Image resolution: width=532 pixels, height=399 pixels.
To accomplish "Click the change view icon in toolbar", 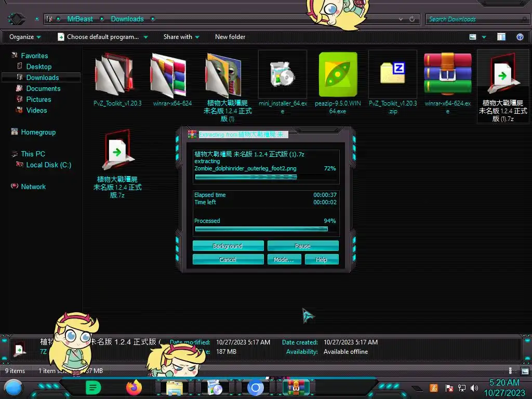I will 473,37.
